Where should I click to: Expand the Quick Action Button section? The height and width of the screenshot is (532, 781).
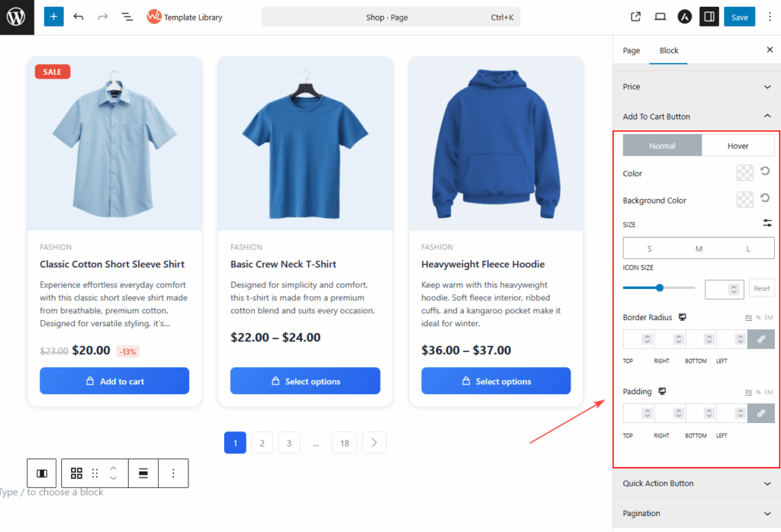click(696, 483)
